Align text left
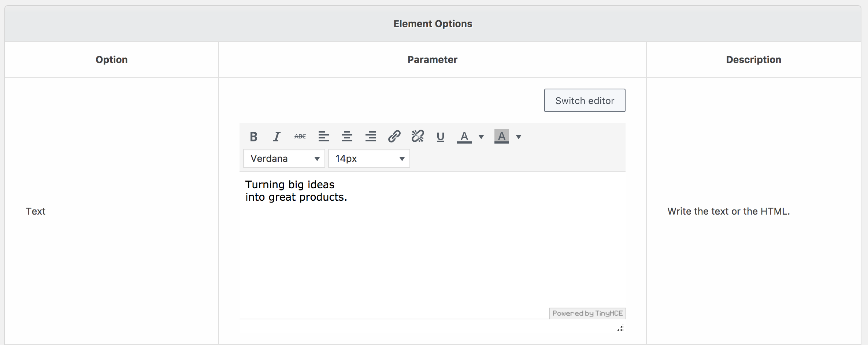Image resolution: width=868 pixels, height=345 pixels. click(x=323, y=137)
